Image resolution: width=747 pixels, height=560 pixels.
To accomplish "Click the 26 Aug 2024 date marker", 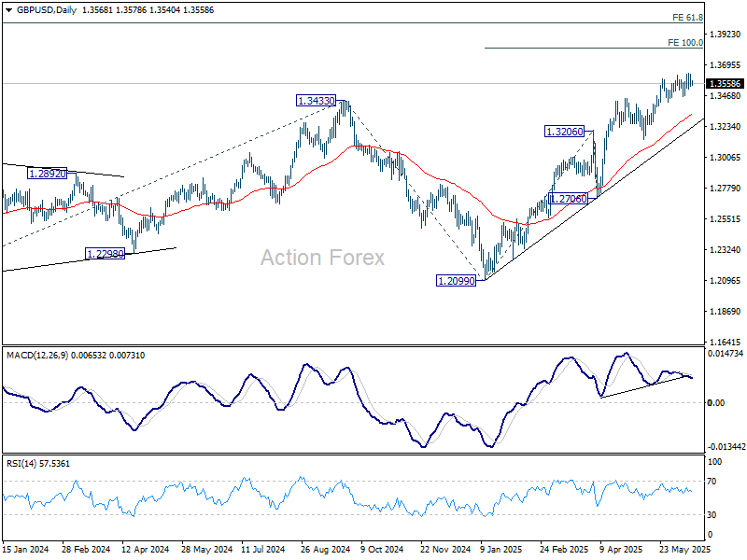I will (x=324, y=551).
